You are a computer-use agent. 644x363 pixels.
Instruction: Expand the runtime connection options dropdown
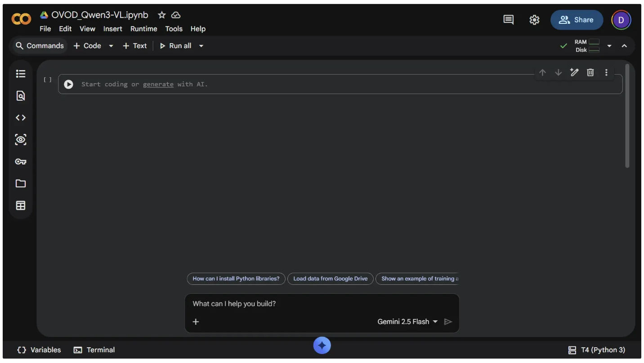(x=609, y=46)
